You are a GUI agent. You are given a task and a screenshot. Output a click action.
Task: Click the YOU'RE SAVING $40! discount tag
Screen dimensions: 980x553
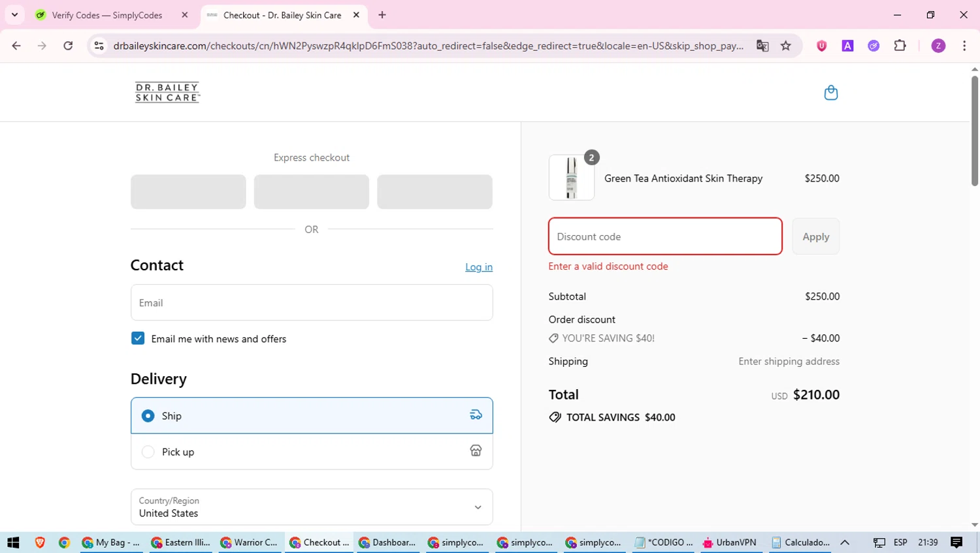[x=602, y=338]
